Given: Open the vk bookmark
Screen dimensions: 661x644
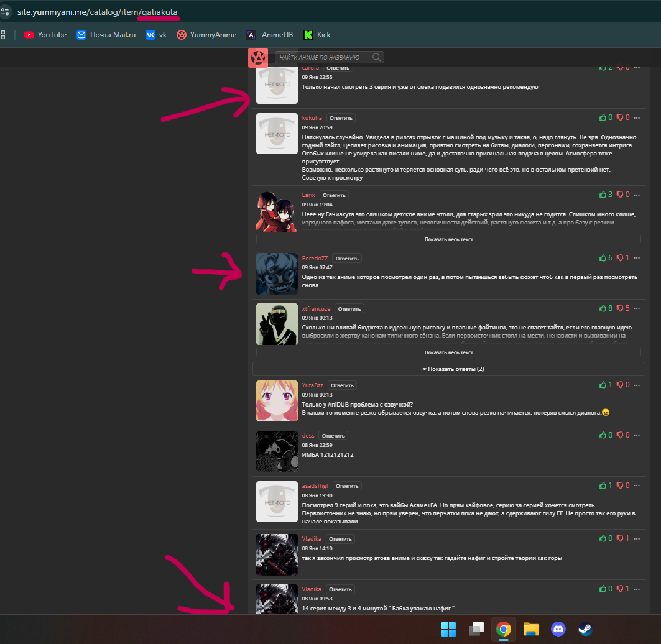Looking at the screenshot, I should pos(157,35).
